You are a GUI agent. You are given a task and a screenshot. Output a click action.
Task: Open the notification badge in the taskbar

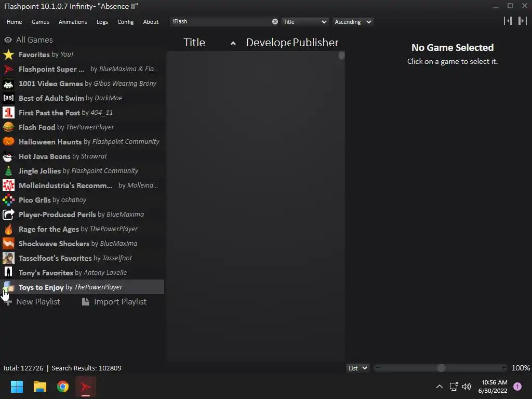[x=517, y=387]
